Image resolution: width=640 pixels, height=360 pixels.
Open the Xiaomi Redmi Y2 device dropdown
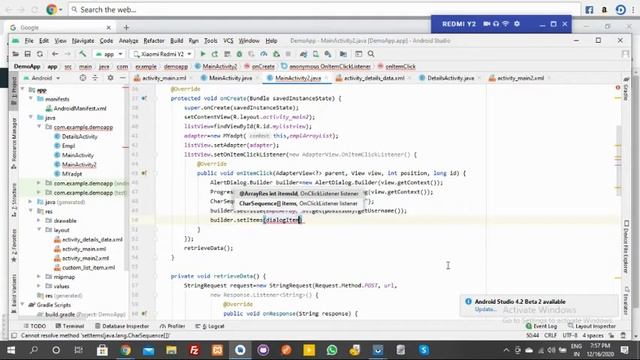pyautogui.click(x=162, y=54)
